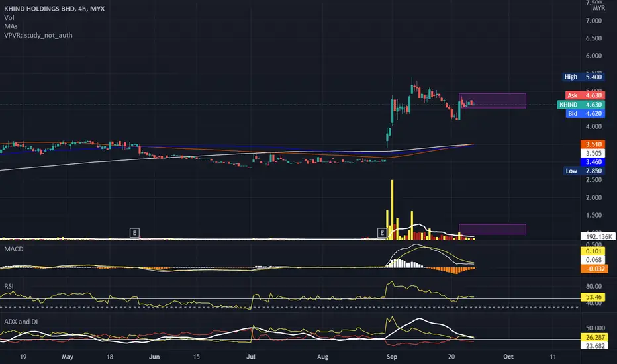The image size is (617, 364).
Task: Click the Jul label on the time axis
Action: click(251, 357)
